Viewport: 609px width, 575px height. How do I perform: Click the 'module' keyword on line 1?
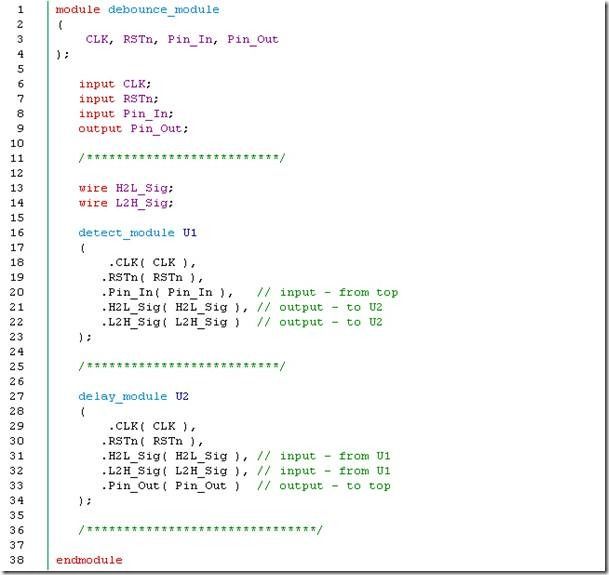click(78, 9)
